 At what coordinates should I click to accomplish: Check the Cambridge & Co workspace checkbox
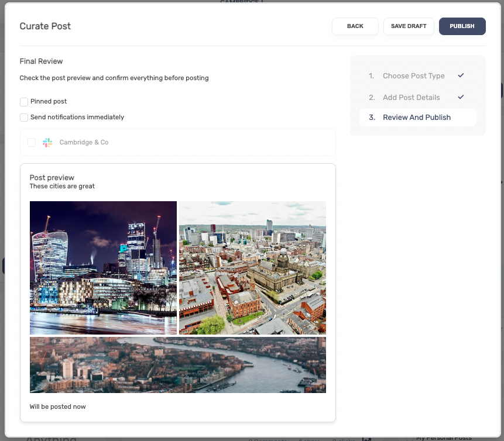click(32, 142)
